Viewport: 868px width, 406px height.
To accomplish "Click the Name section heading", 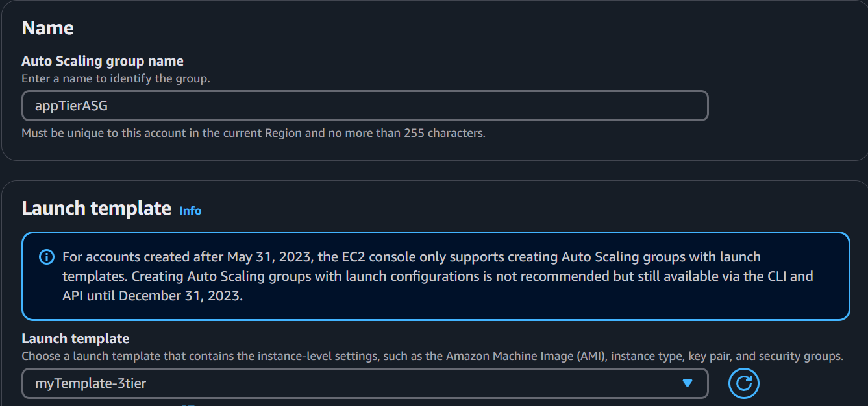I will [x=47, y=28].
